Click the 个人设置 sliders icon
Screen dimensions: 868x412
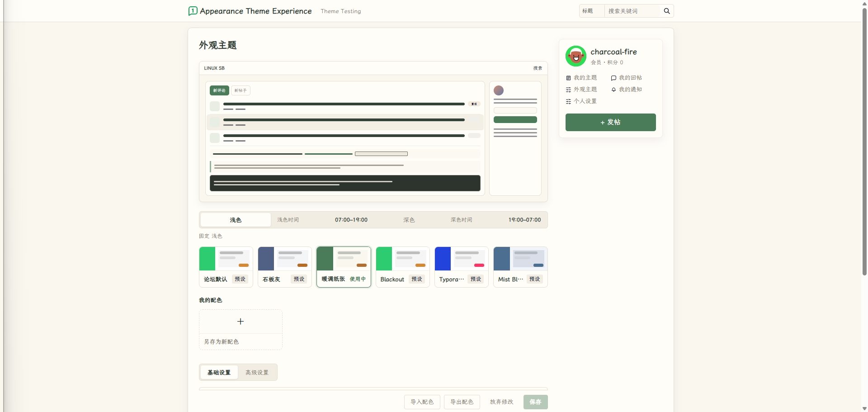point(568,101)
